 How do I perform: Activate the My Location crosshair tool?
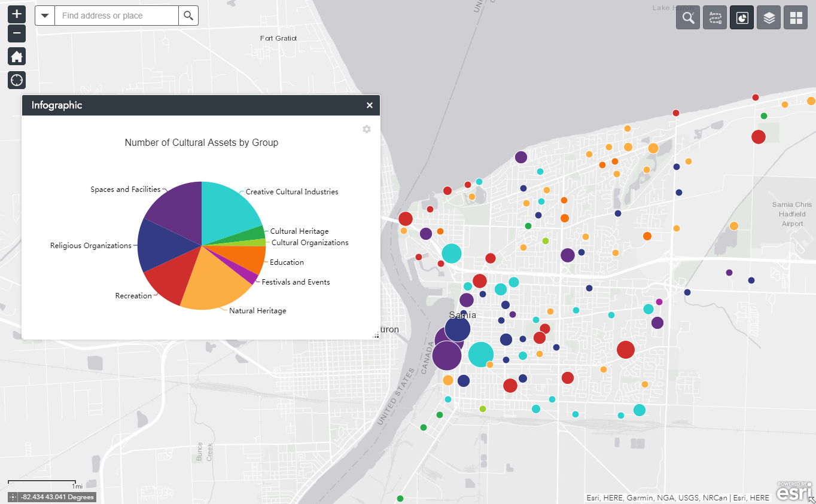point(16,80)
